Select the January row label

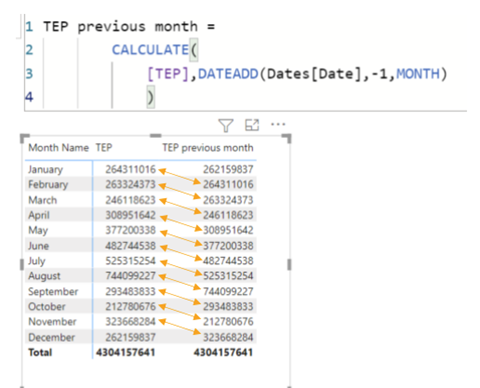click(x=45, y=169)
